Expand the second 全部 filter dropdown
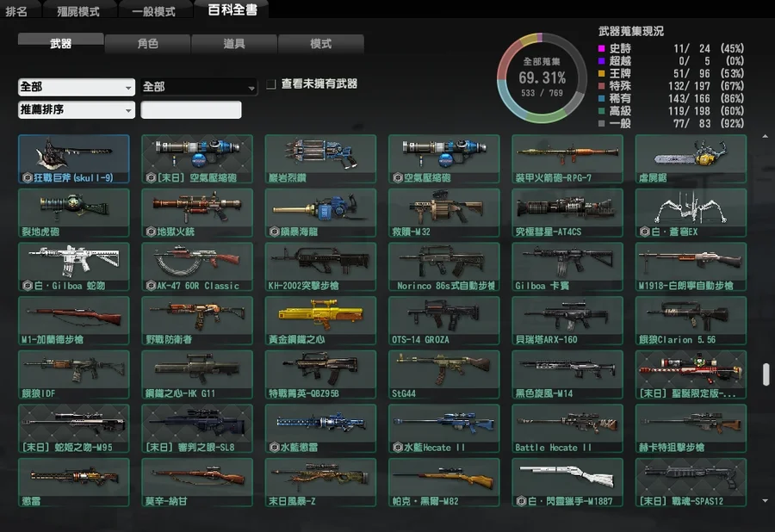This screenshot has width=775, height=532. [199, 87]
